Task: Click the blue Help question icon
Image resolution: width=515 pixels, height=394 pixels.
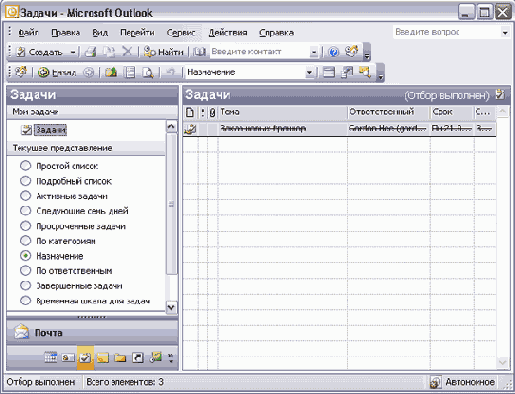Action: 333,52
